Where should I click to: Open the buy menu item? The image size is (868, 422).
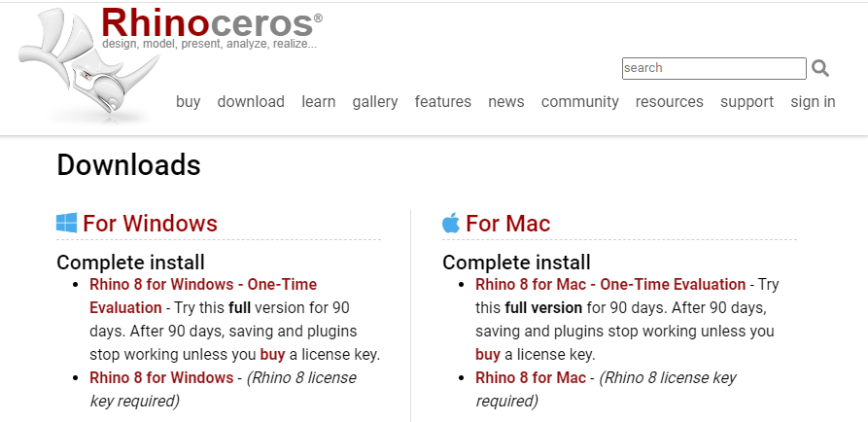(189, 102)
